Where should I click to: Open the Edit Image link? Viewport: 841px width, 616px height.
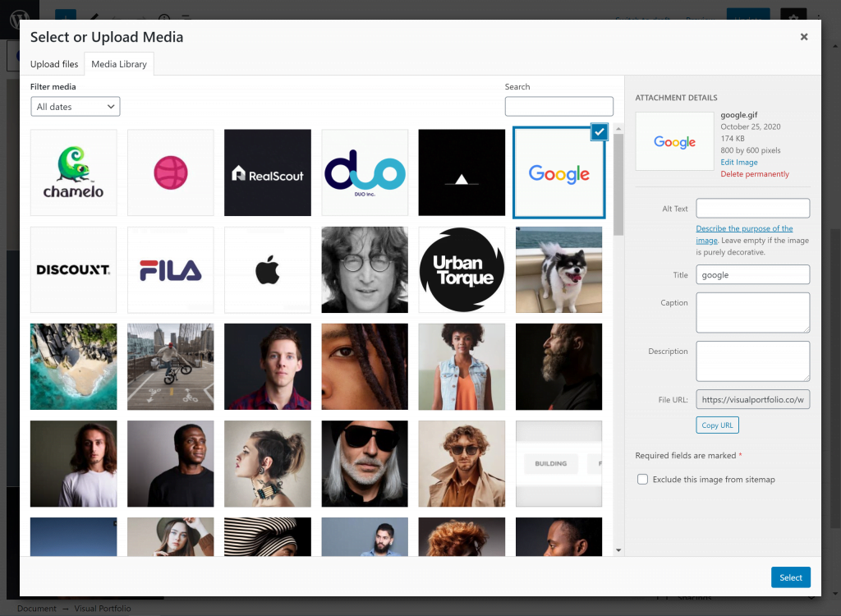(739, 162)
